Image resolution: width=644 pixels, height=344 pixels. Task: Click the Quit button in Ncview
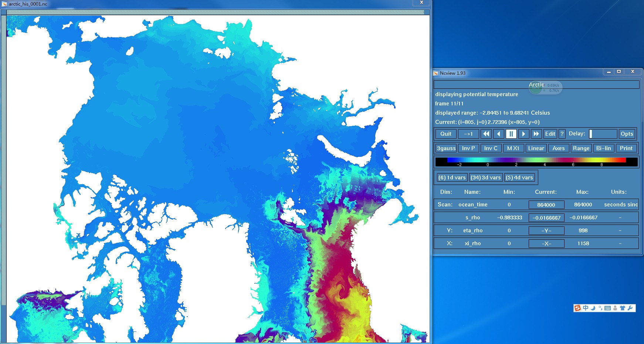pyautogui.click(x=445, y=134)
